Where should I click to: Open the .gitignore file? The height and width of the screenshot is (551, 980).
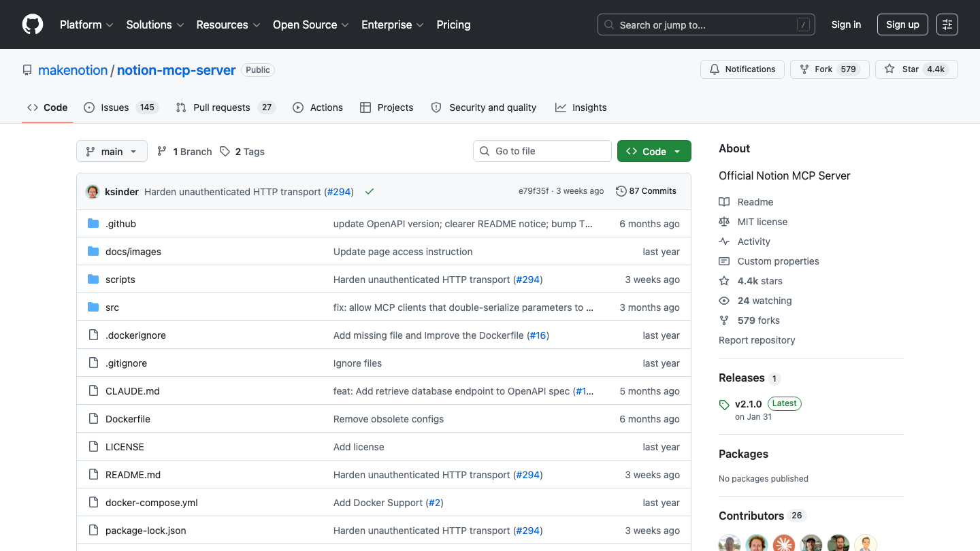pos(126,363)
